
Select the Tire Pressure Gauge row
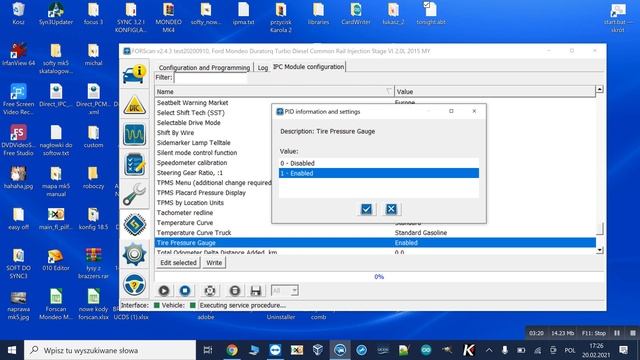(375, 242)
